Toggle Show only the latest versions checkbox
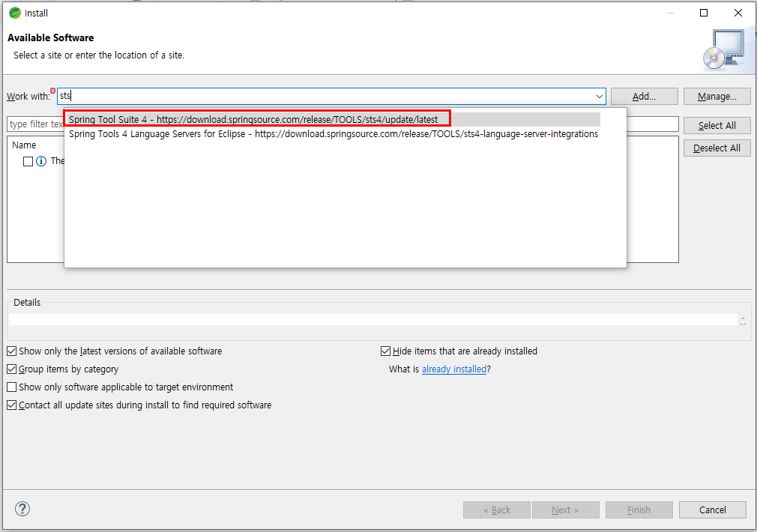757x532 pixels. click(x=11, y=351)
